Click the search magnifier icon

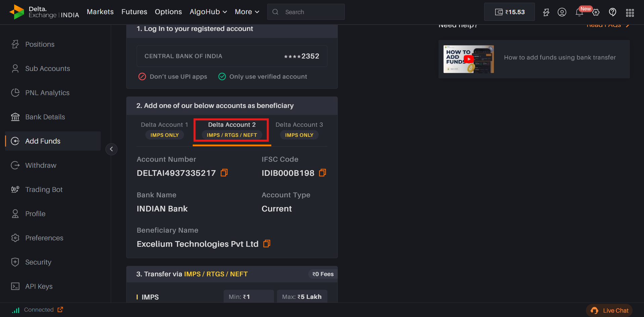(275, 12)
